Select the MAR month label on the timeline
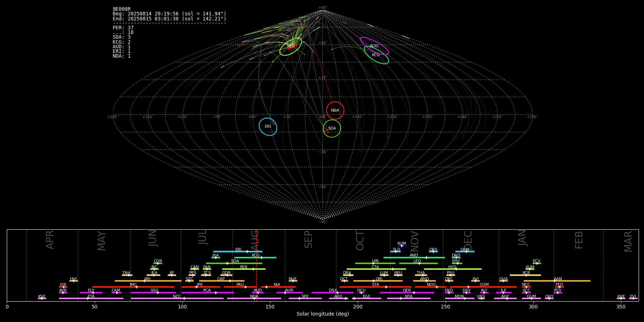The width and height of the screenshot is (644, 322). (x=628, y=241)
